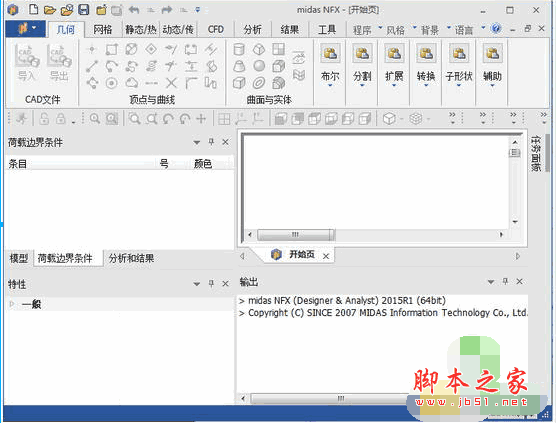Open the 工具 ribbon tab
Screen dimensions: 556x423
tap(327, 29)
